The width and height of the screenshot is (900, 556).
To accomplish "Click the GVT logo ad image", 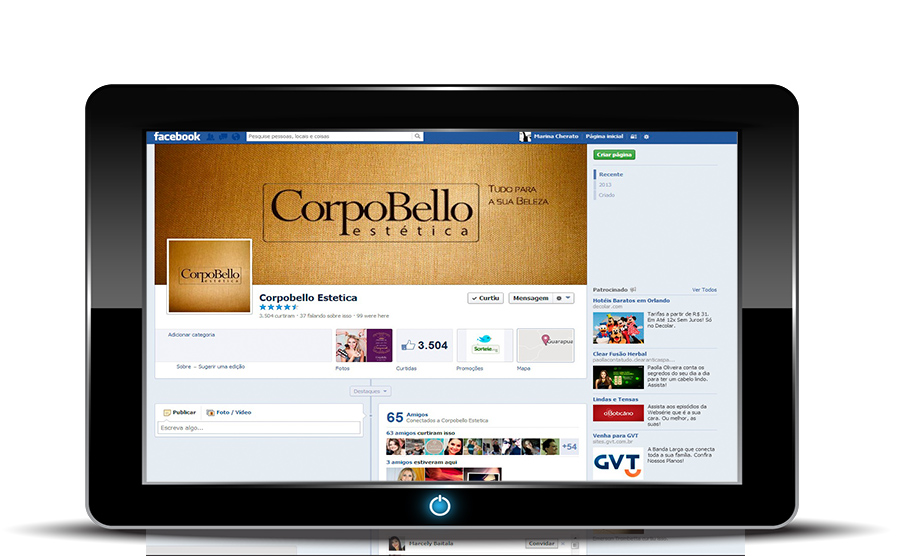I will pyautogui.click(x=618, y=463).
